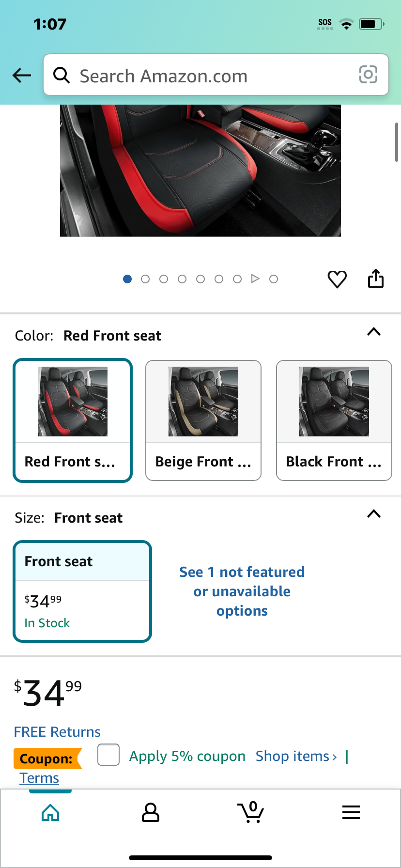Viewport: 401px width, 868px height.
Task: Choose the Red Front seat option
Action: [73, 420]
